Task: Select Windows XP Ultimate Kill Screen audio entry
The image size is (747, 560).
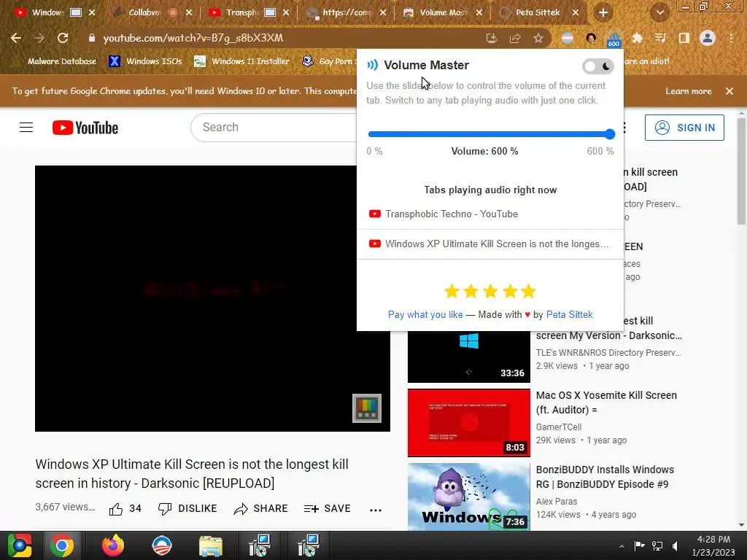Action: [x=490, y=244]
